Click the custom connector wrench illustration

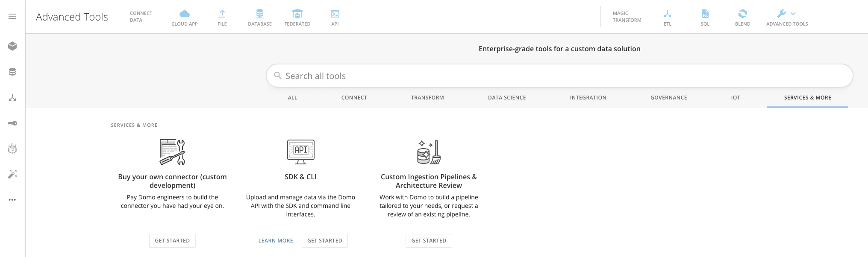pyautogui.click(x=172, y=152)
